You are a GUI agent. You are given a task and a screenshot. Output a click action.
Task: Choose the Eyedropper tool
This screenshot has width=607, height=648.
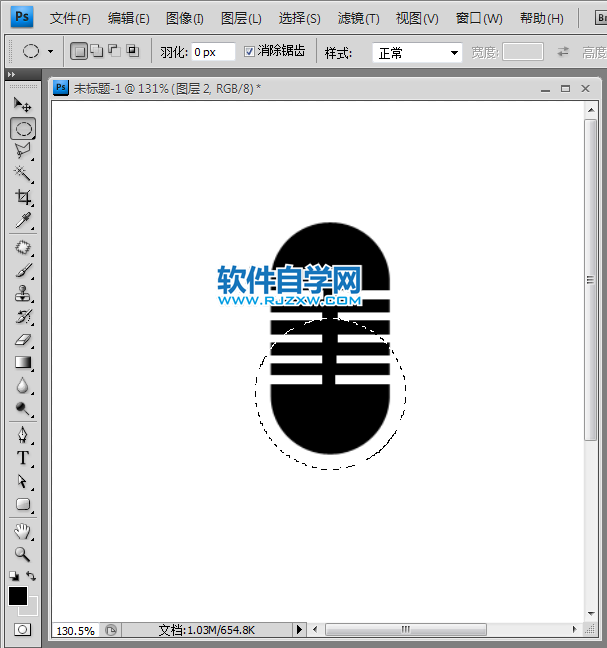pos(23,221)
